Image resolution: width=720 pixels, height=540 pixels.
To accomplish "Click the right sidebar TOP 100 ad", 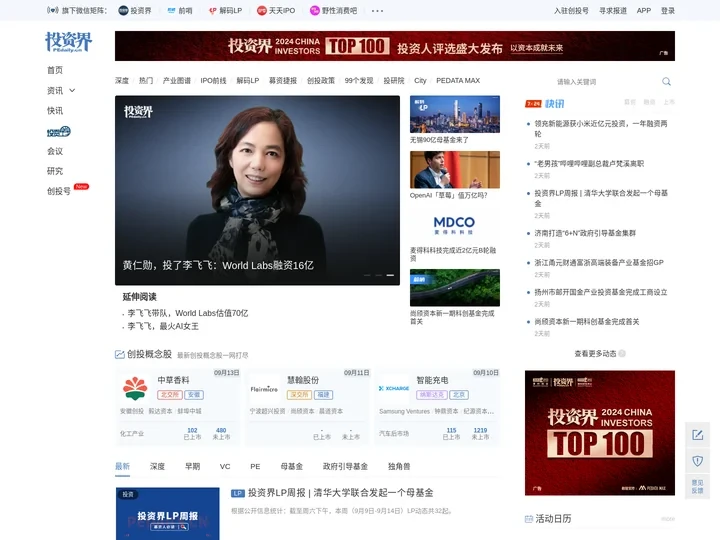I will [600, 433].
